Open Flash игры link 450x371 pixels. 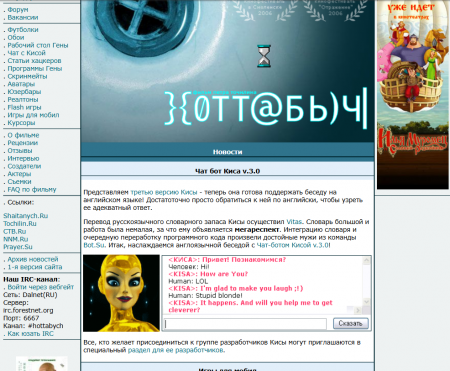pyautogui.click(x=24, y=107)
